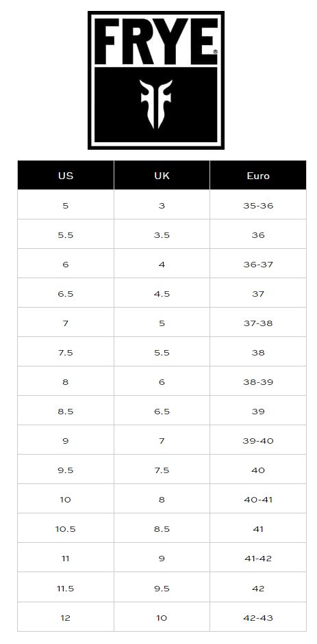Select the Euro column header

pyautogui.click(x=258, y=176)
